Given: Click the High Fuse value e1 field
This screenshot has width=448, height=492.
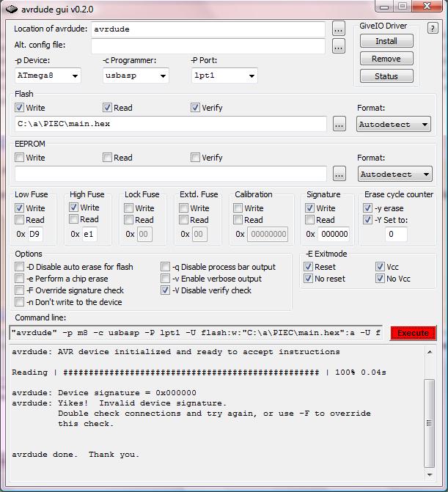Looking at the screenshot, I should pos(89,234).
